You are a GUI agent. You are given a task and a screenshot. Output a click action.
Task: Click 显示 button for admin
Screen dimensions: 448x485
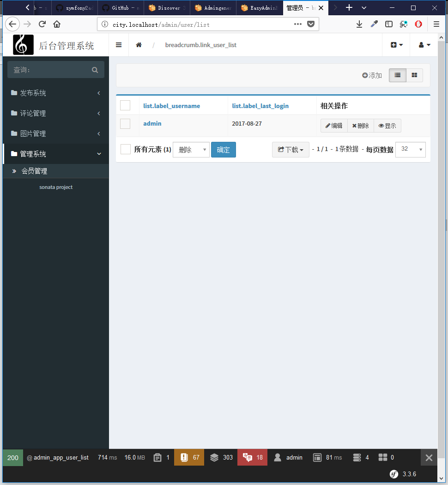[387, 126]
